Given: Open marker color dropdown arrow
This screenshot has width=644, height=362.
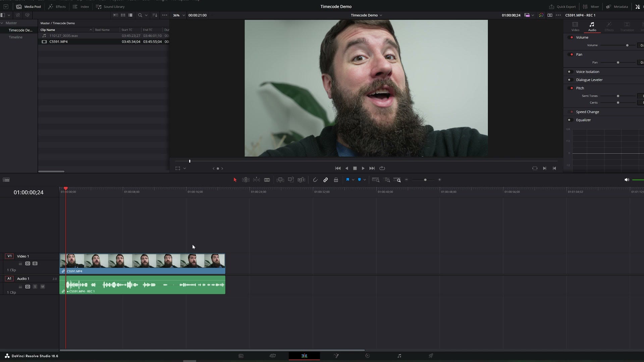Looking at the screenshot, I should [365, 180].
